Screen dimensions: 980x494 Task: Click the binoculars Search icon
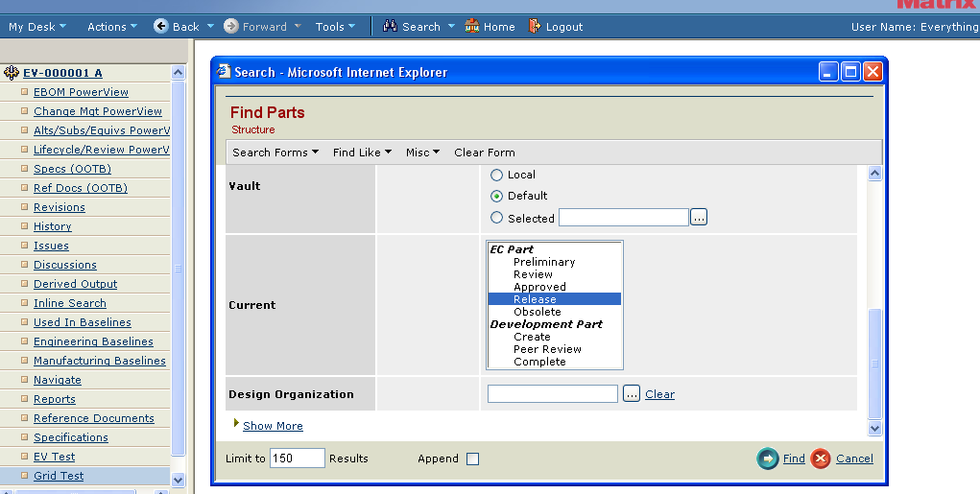click(390, 27)
